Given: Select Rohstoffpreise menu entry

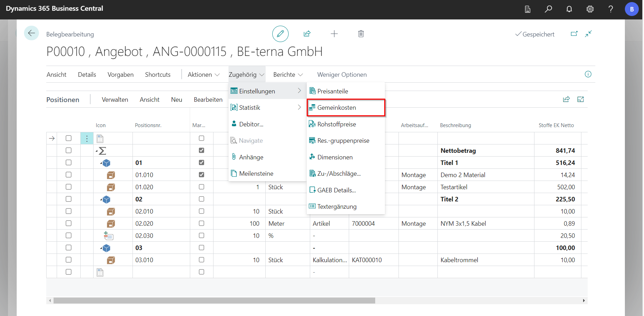Looking at the screenshot, I should click(x=346, y=124).
